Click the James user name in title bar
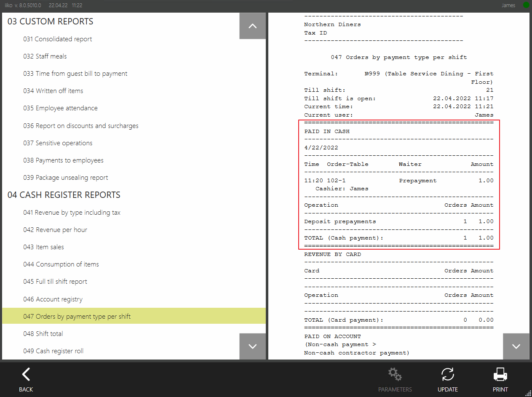 (508, 5)
